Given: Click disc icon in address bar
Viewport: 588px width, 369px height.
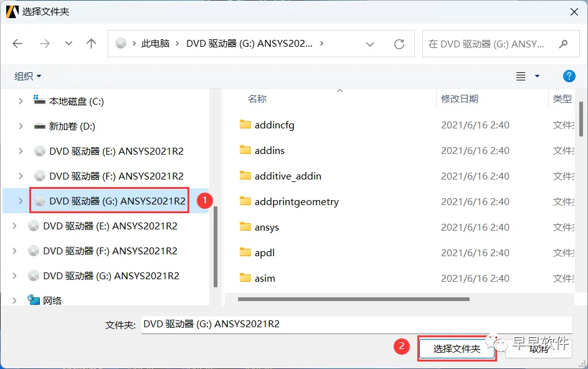Looking at the screenshot, I should pyautogui.click(x=121, y=44).
